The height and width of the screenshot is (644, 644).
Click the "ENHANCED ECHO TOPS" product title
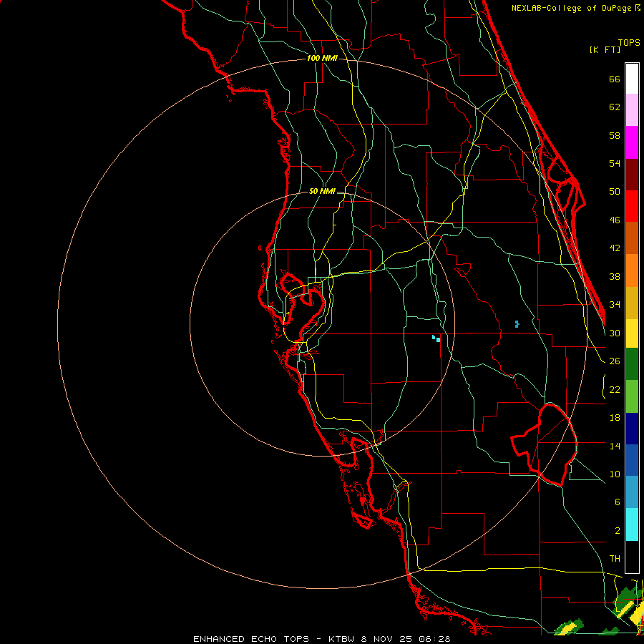[x=251, y=639]
